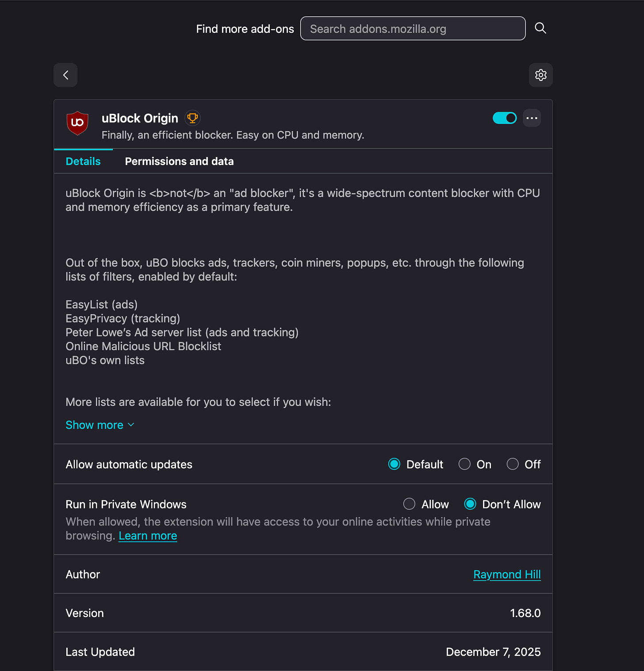Viewport: 644px width, 671px height.
Task: Click the 'Author' row label
Action: [83, 574]
